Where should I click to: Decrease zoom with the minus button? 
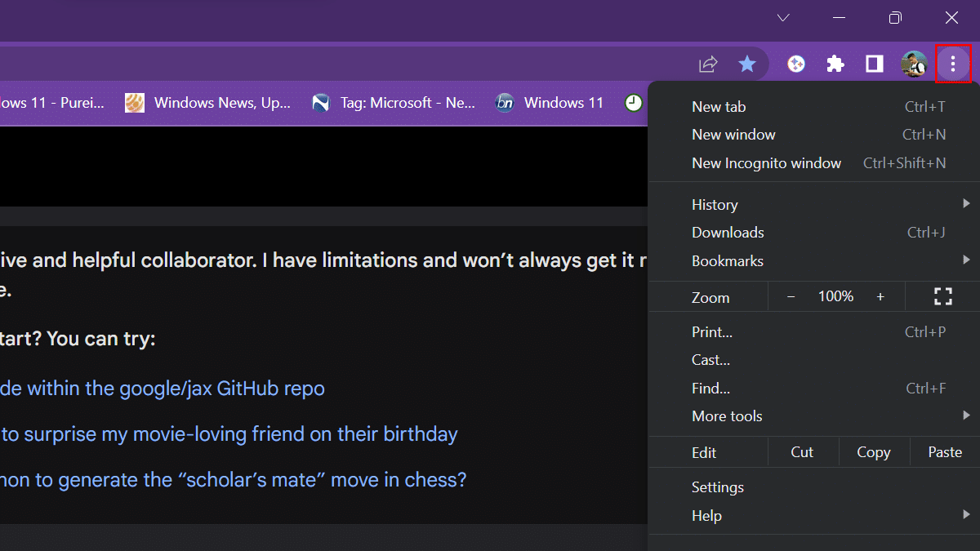tap(791, 297)
